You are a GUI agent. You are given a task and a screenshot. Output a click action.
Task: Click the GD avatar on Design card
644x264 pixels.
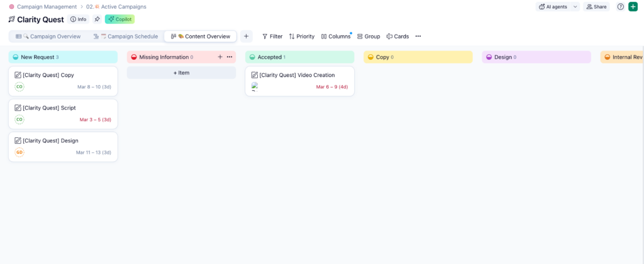(19, 152)
